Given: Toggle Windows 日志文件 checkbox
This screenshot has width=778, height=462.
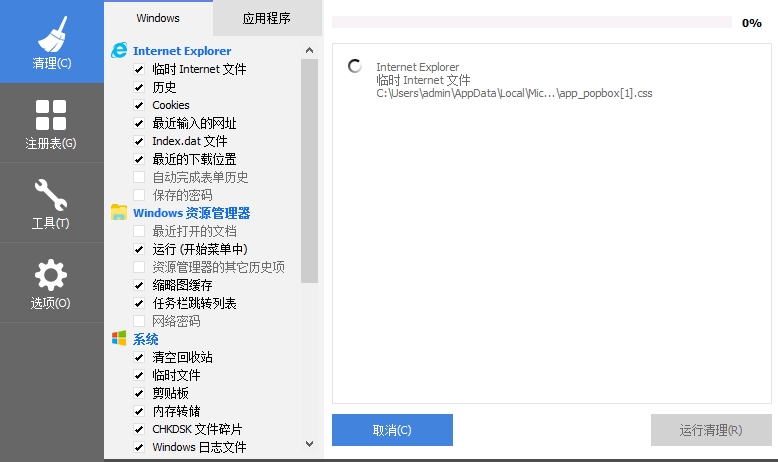Looking at the screenshot, I should click(139, 447).
